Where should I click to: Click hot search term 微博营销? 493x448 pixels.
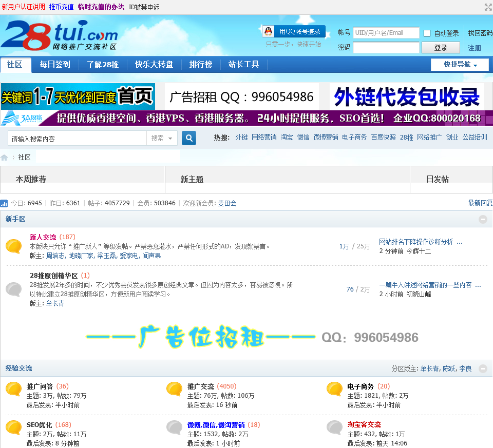[x=326, y=138]
